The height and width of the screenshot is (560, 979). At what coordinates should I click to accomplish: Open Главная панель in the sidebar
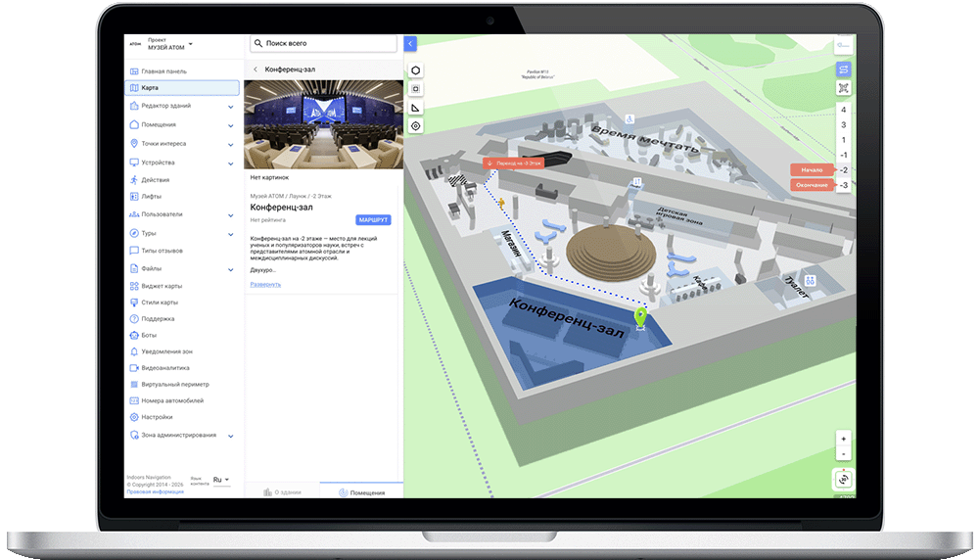coord(163,71)
